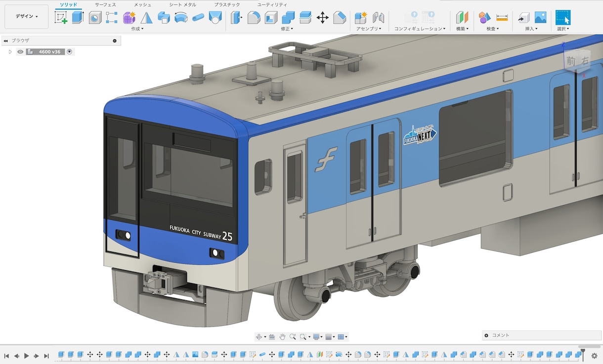The image size is (603, 364).
Task: Expand the 選択 menu dropdown
Action: [x=563, y=29]
